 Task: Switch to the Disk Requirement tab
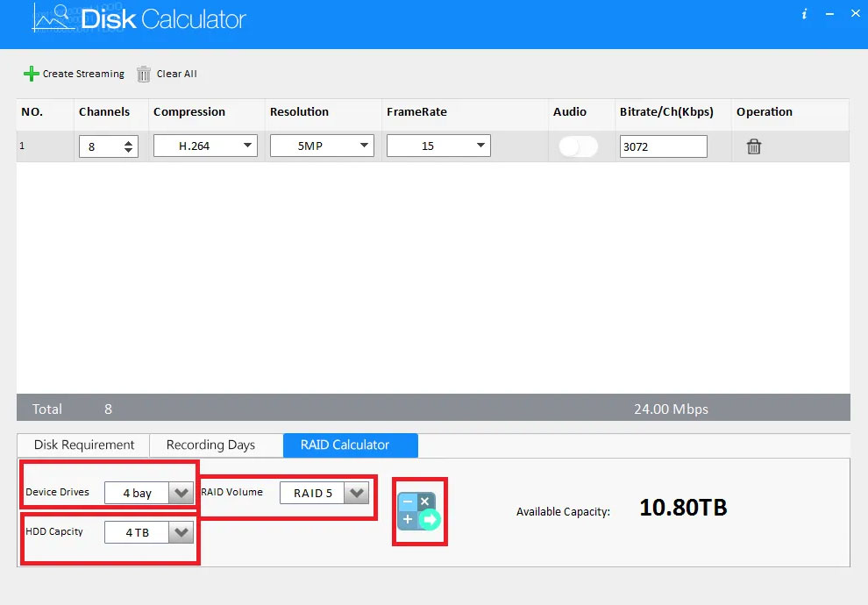click(x=83, y=445)
